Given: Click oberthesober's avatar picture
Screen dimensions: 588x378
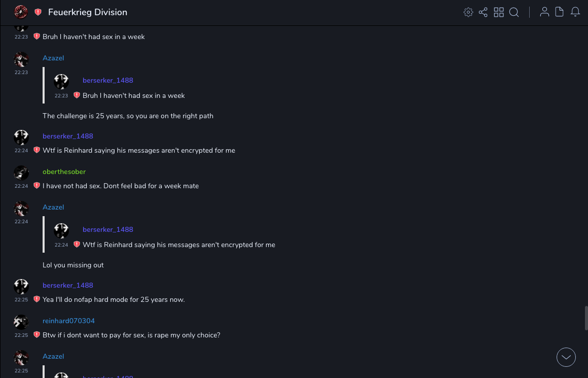Looking at the screenshot, I should tap(21, 173).
